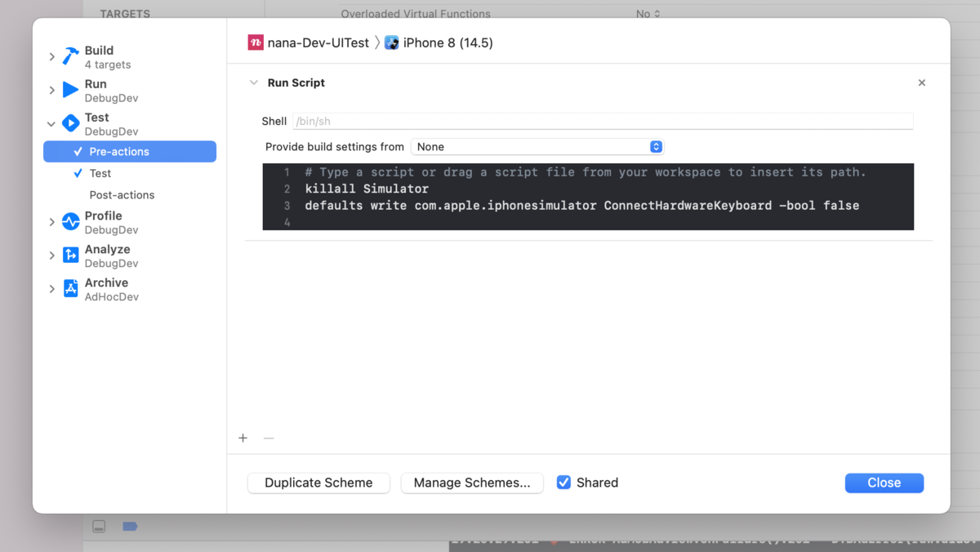Click the Archive icon

pyautogui.click(x=71, y=288)
